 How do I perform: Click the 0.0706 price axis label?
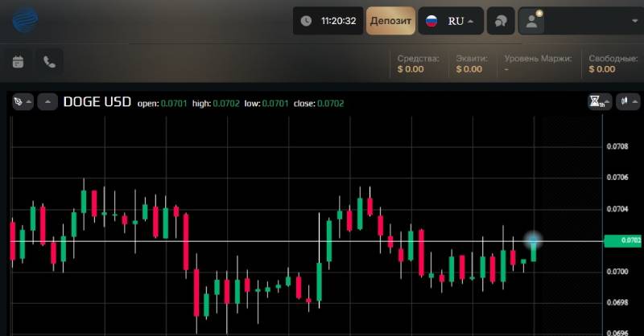tap(617, 177)
